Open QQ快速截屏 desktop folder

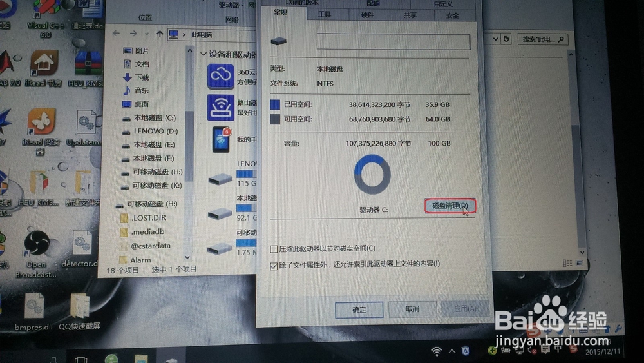79,312
